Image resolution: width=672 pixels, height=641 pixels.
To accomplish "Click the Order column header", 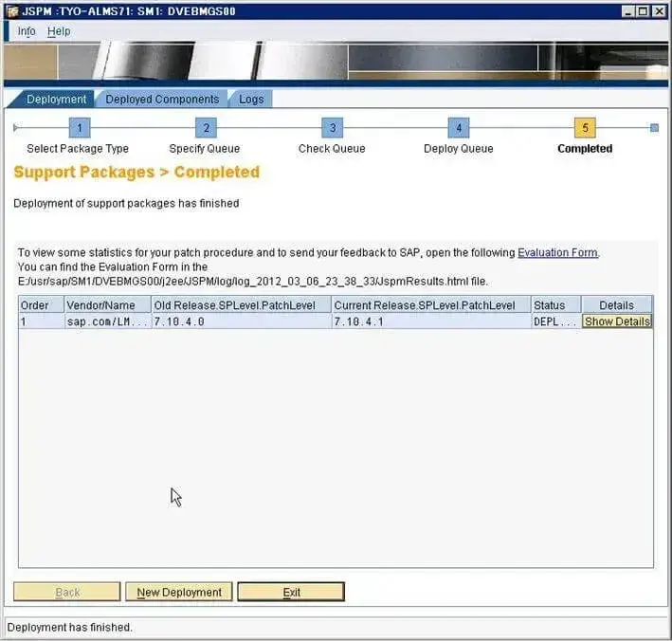I will pos(41,305).
